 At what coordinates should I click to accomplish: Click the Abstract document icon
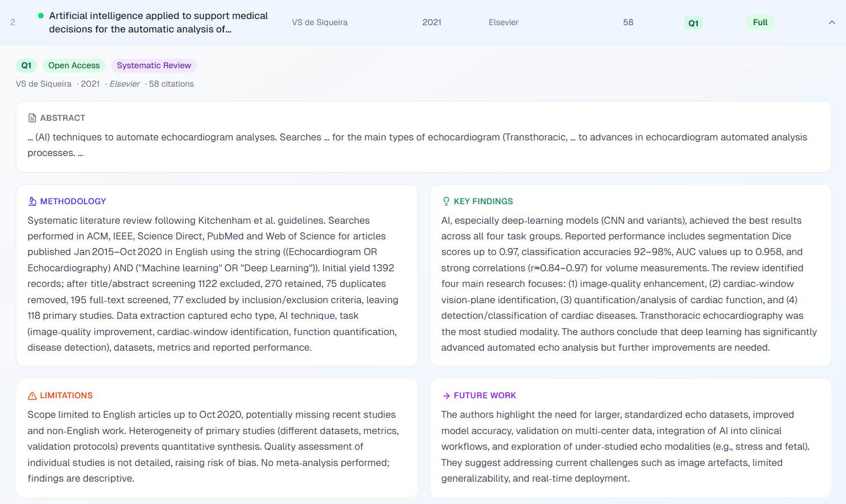[32, 118]
